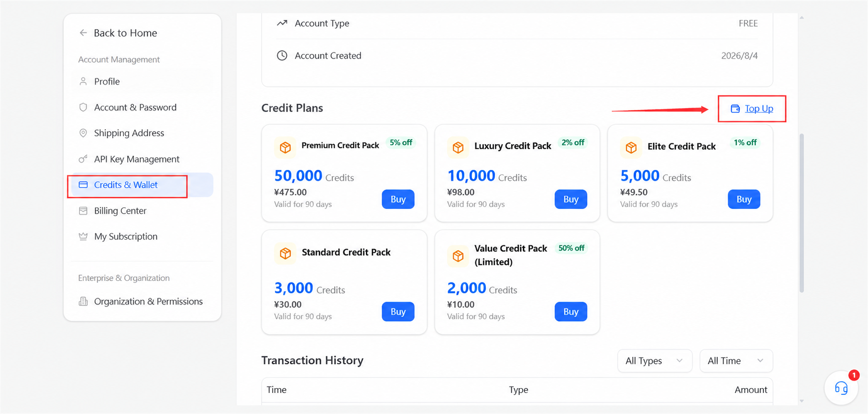Open Organization & Permissions
Viewport: 868px width, 414px height.
[x=142, y=301]
